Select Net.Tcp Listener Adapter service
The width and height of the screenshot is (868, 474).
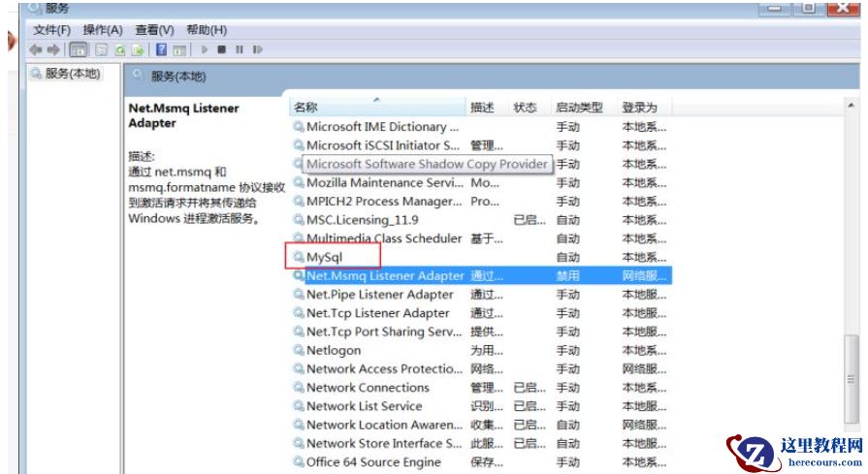point(482,313)
